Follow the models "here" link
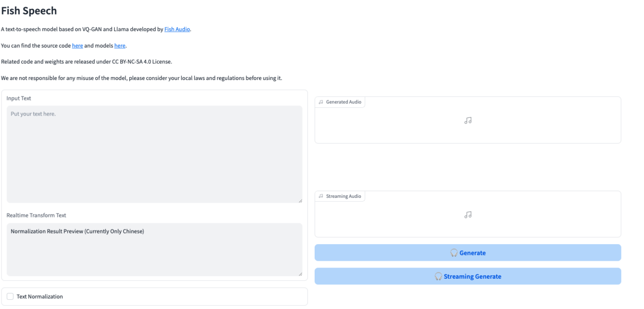This screenshot has height=309, width=644. click(120, 46)
